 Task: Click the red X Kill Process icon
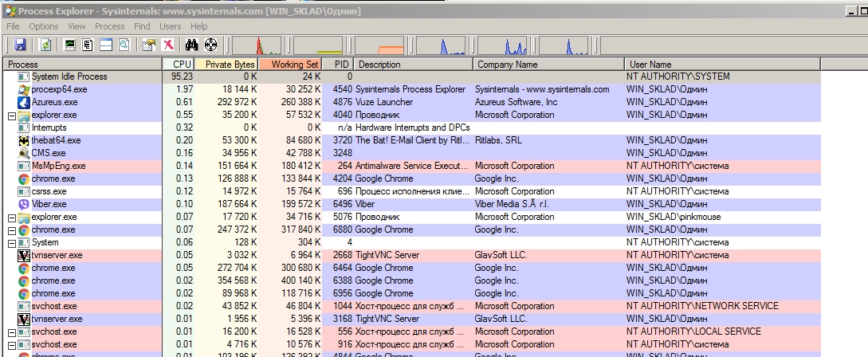pyautogui.click(x=168, y=45)
